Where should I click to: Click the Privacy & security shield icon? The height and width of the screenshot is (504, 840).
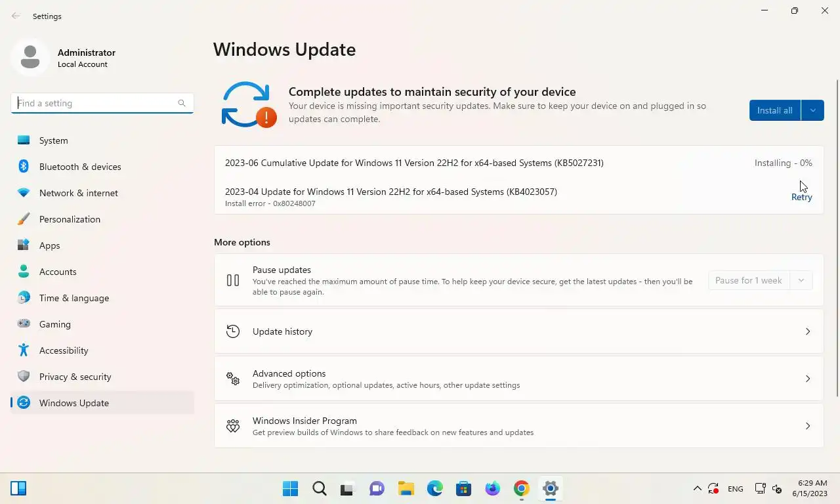pos(24,377)
